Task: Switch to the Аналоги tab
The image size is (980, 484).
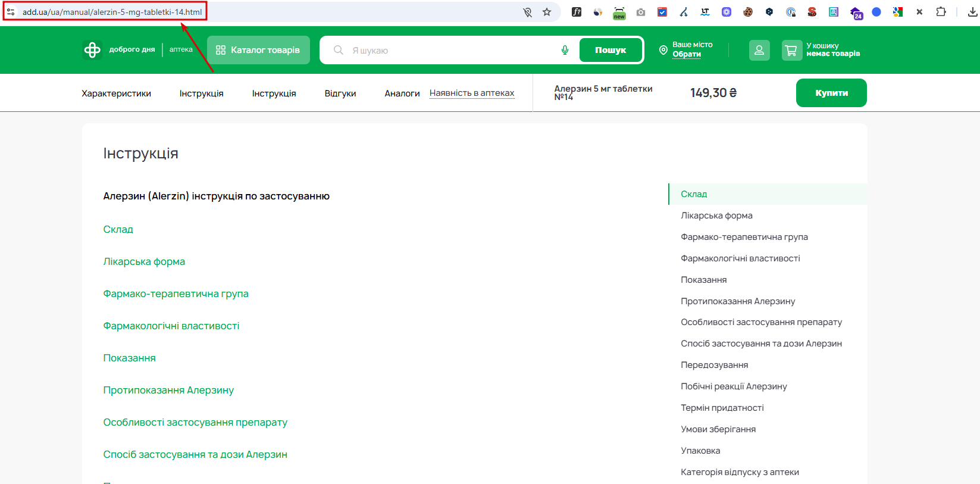Action: (402, 93)
